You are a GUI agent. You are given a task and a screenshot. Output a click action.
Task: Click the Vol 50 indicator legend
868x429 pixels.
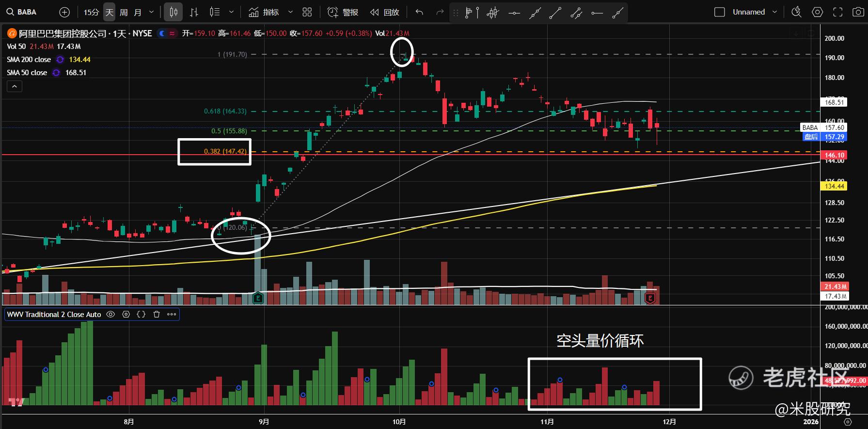[16, 47]
